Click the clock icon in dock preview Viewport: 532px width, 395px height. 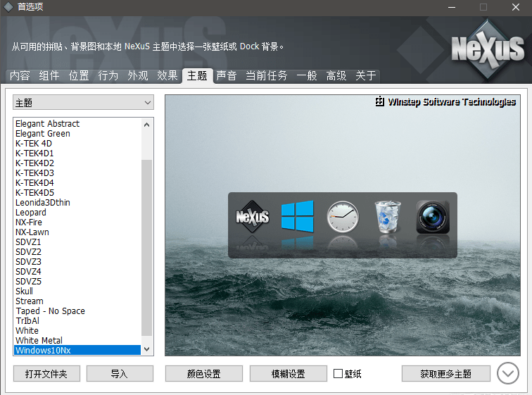(343, 217)
